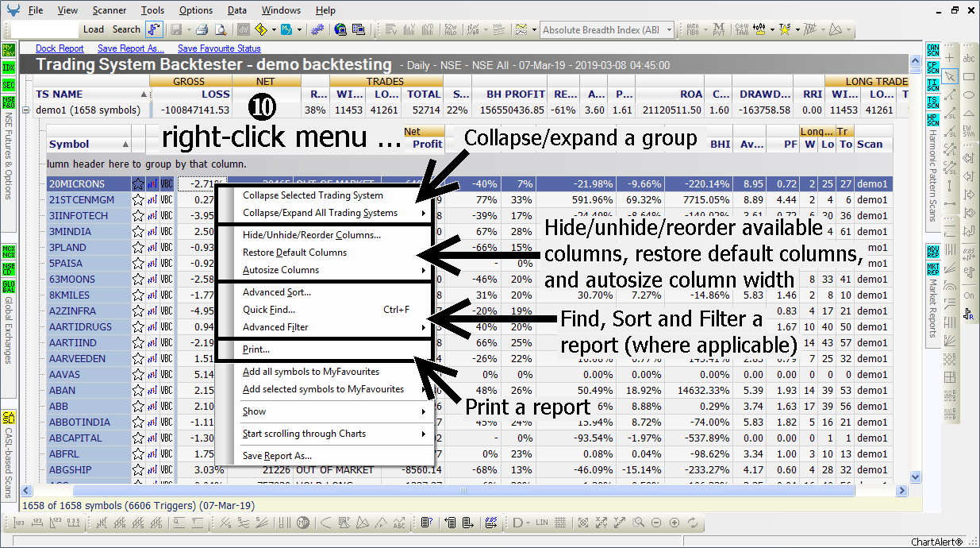Click the symbol search input field
The width and height of the screenshot is (980, 548).
pos(45,29)
